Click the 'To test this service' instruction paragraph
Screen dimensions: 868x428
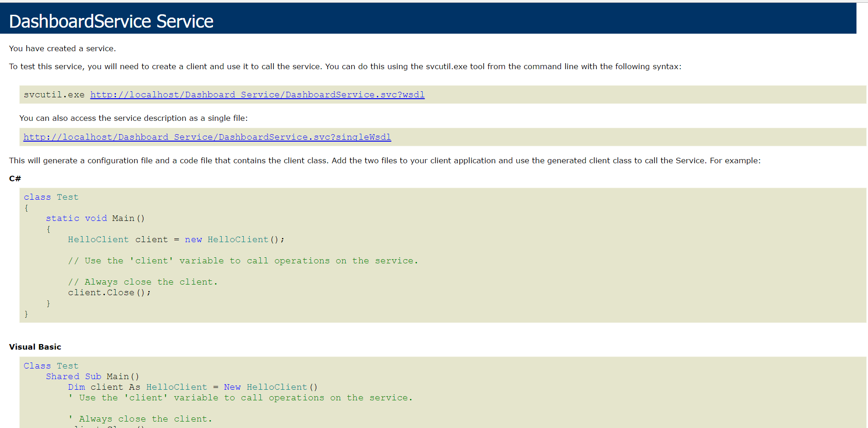(345, 66)
